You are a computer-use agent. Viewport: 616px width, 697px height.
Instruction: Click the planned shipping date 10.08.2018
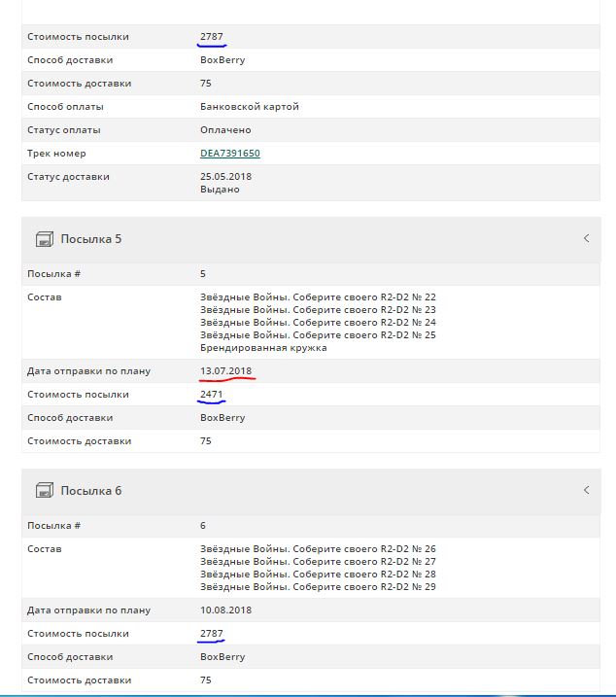(x=225, y=610)
